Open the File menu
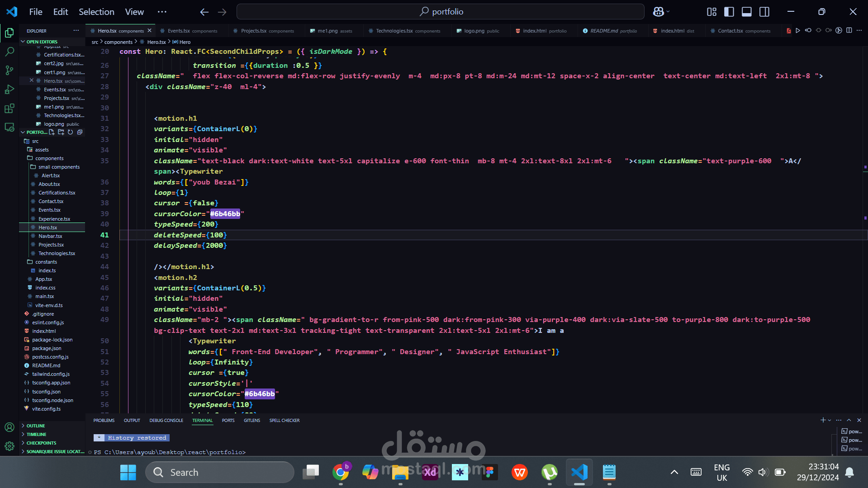 36,12
